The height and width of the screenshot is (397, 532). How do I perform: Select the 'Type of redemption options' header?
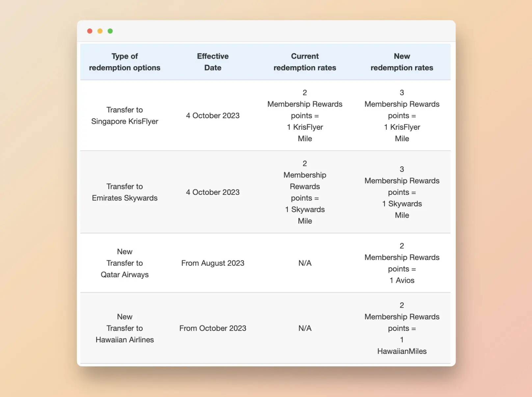click(125, 62)
